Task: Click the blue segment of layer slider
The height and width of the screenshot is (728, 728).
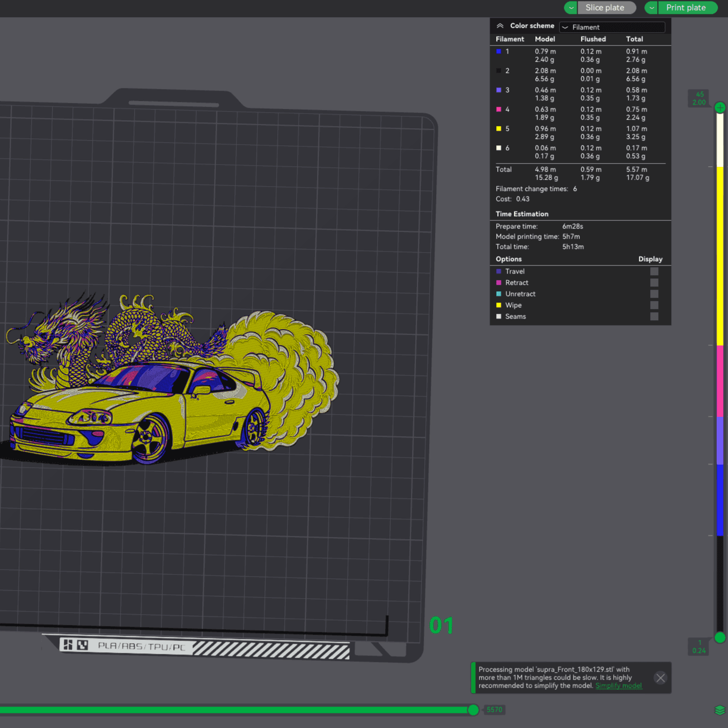Action: tap(720, 500)
